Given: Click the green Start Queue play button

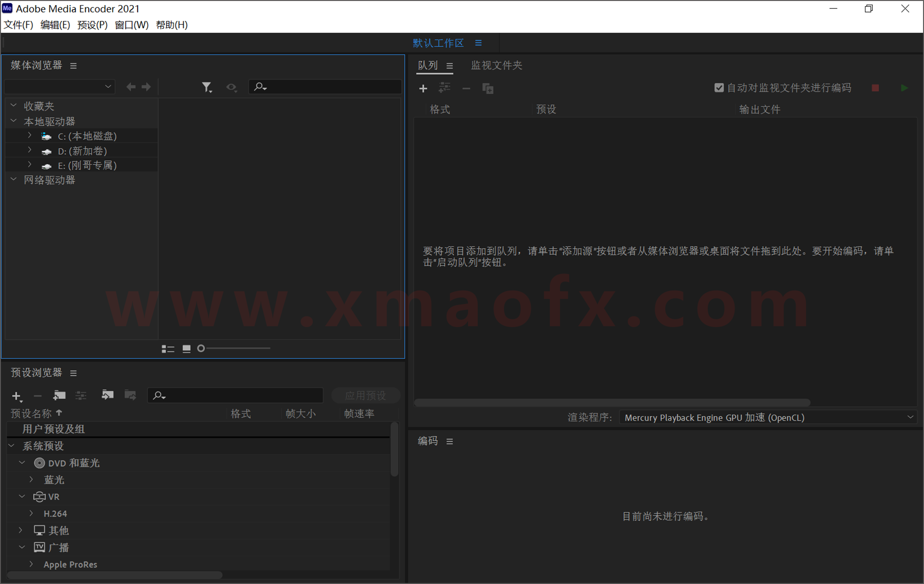Looking at the screenshot, I should point(904,88).
